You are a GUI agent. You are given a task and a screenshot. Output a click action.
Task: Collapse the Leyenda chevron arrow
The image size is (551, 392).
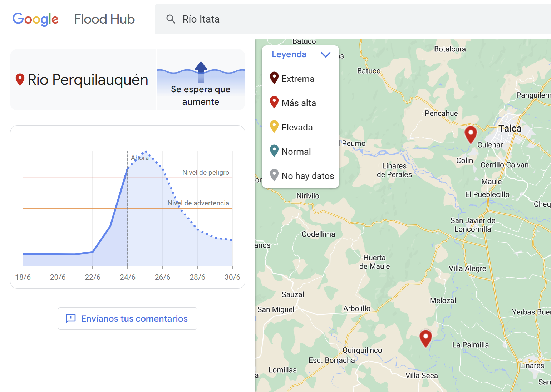pyautogui.click(x=325, y=55)
